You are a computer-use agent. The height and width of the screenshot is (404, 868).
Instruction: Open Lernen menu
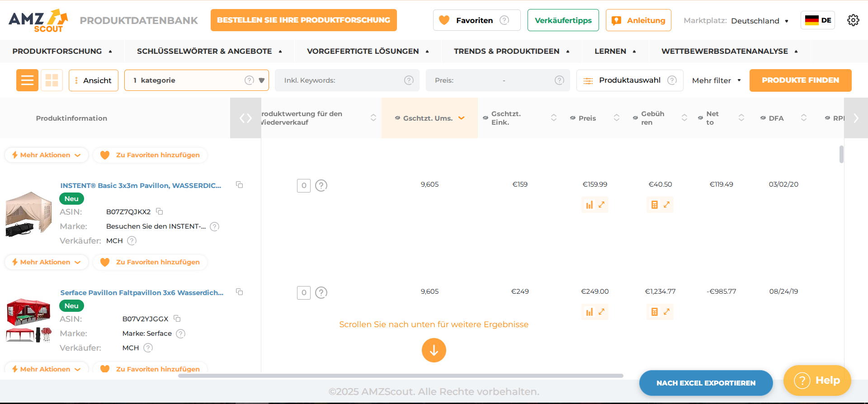[x=615, y=51]
